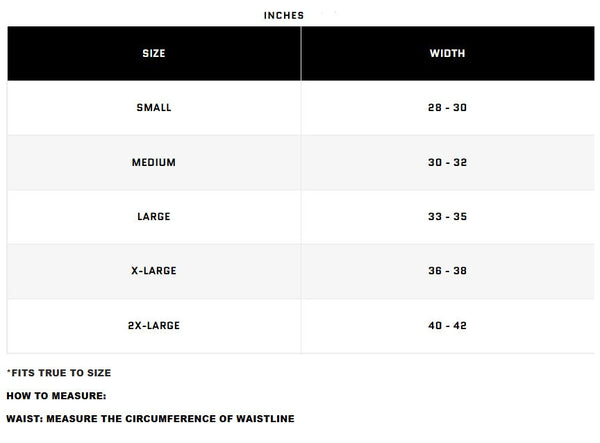The width and height of the screenshot is (600, 443).
Task: Click the 40 - 42 width value
Action: coord(447,325)
